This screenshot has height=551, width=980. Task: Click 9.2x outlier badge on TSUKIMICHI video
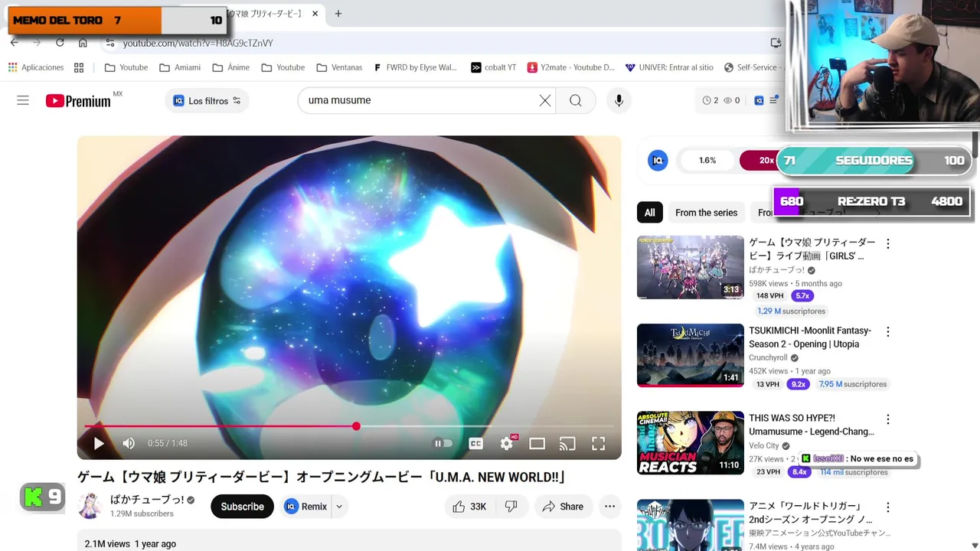(799, 384)
